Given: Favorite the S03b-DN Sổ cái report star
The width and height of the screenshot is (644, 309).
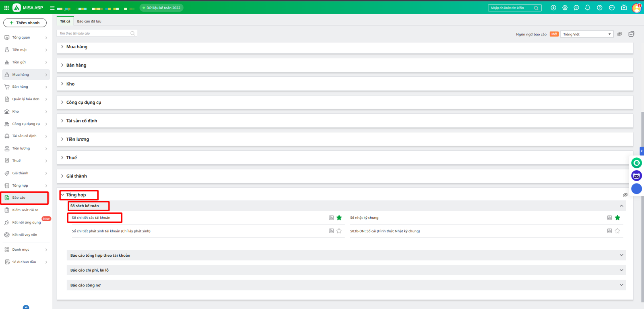Looking at the screenshot, I should [x=617, y=231].
